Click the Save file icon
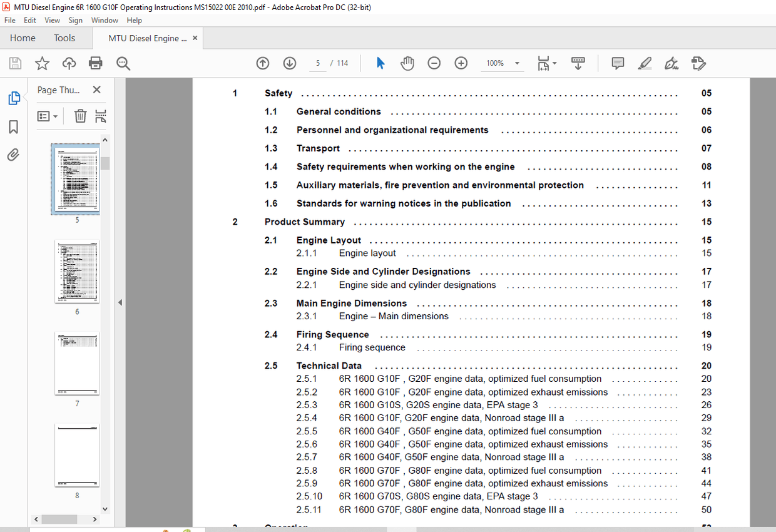The height and width of the screenshot is (532, 776). [x=15, y=63]
